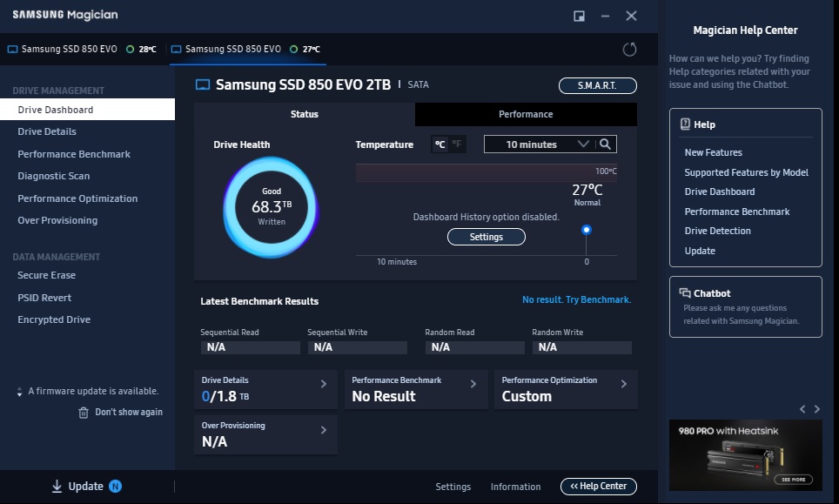
Task: Click the Update label at bottom left
Action: [x=85, y=486]
